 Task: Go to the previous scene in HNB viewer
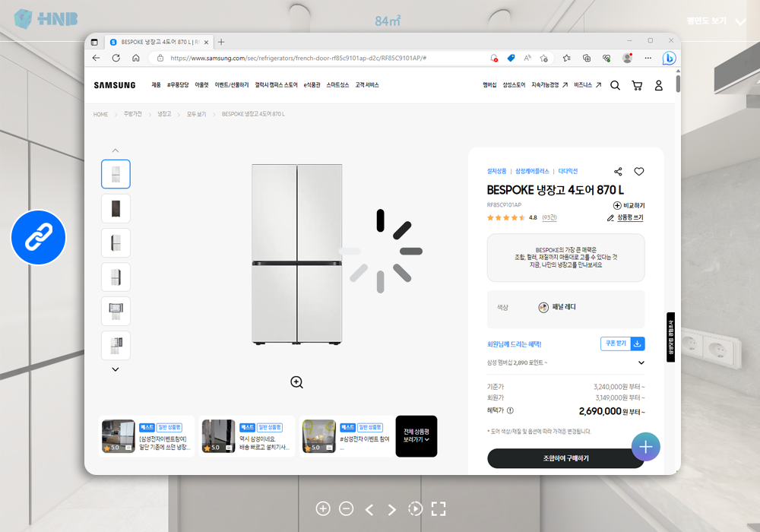point(369,509)
